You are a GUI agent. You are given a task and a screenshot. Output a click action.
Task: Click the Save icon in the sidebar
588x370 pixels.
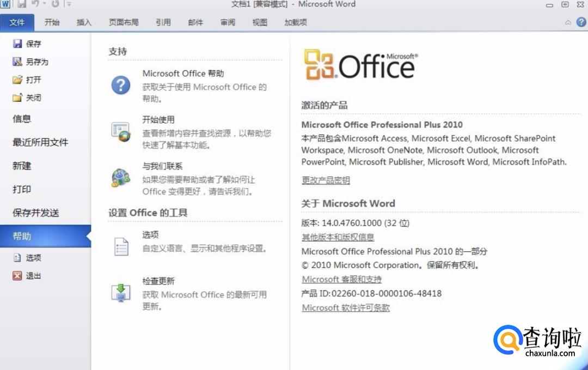tap(17, 44)
